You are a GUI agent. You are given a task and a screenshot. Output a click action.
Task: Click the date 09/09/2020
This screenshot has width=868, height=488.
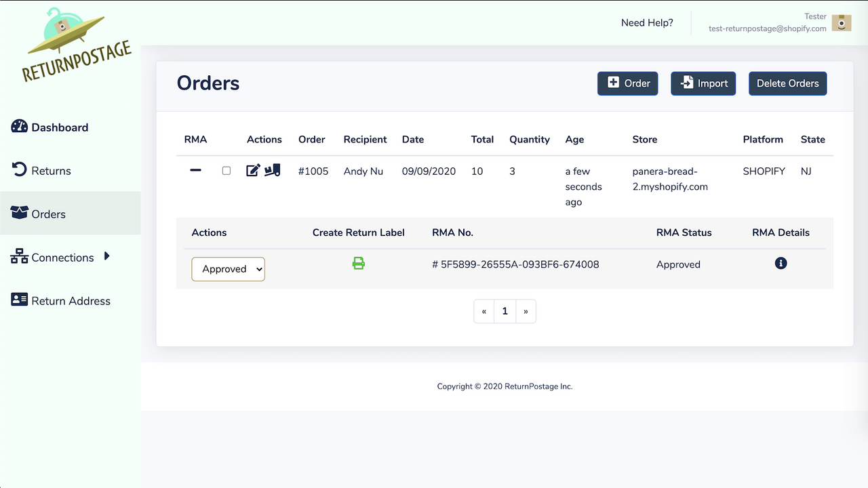[429, 171]
